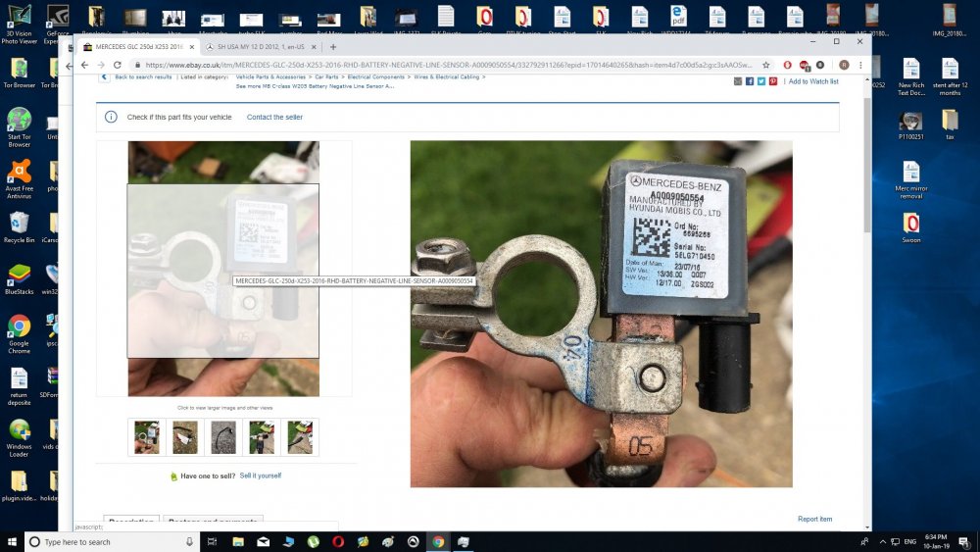Open Merc mirror removal document
The height and width of the screenshot is (552, 980).
click(x=911, y=179)
